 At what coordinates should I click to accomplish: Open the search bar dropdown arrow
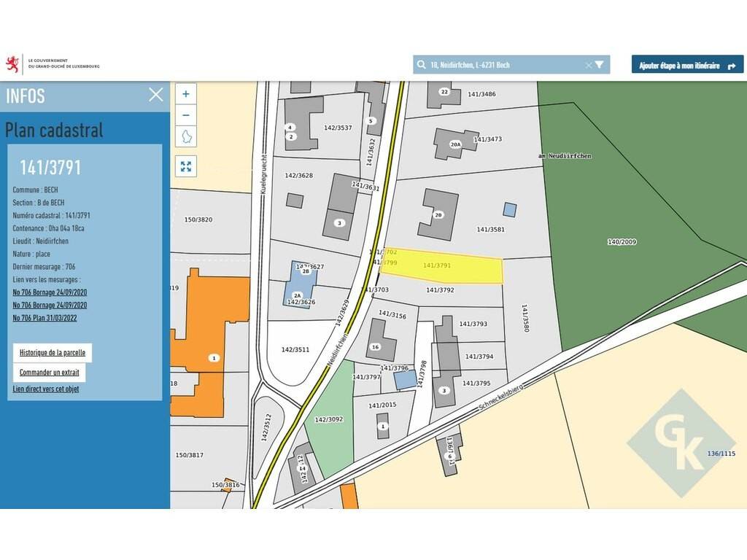tap(600, 65)
